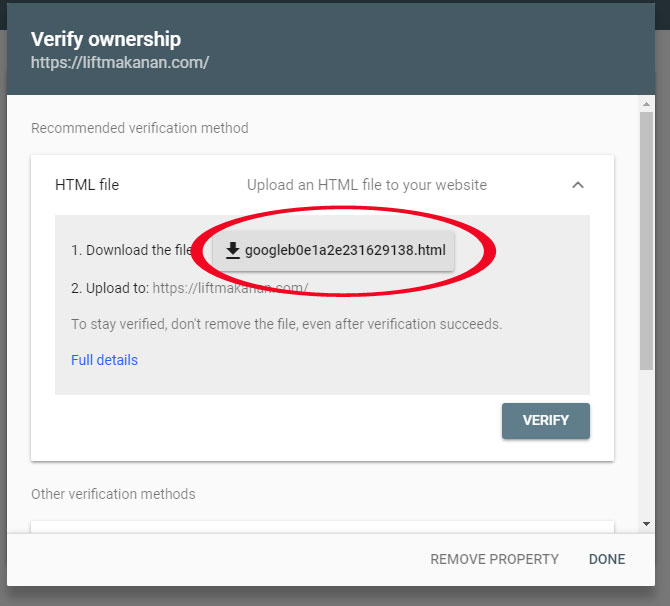Click the vertical scrollbar thumb

click(x=647, y=240)
